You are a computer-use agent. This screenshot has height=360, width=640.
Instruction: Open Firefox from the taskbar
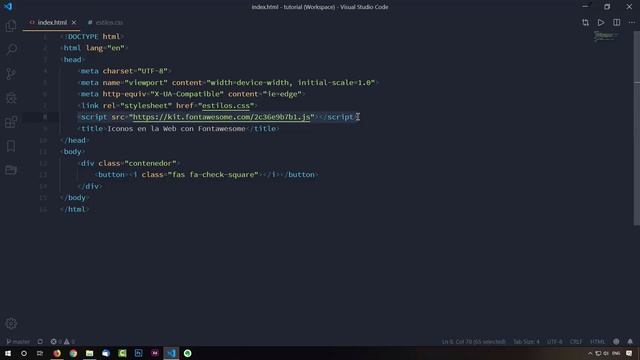[x=57, y=353]
